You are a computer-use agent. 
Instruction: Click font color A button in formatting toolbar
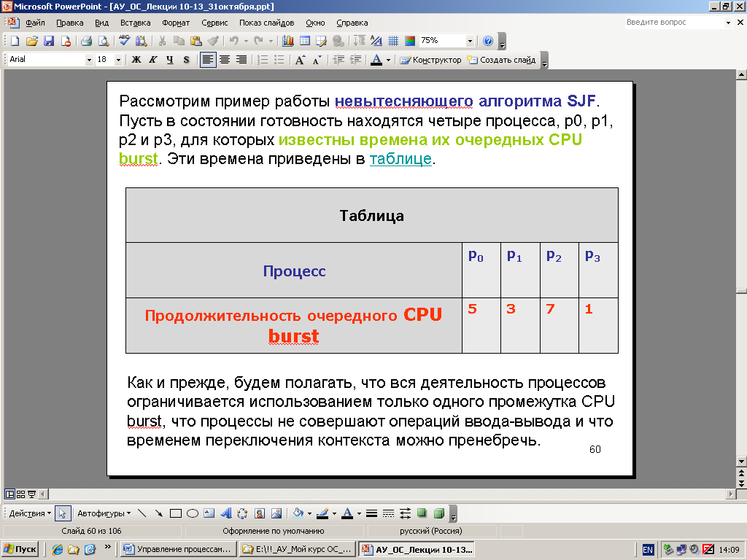(376, 60)
